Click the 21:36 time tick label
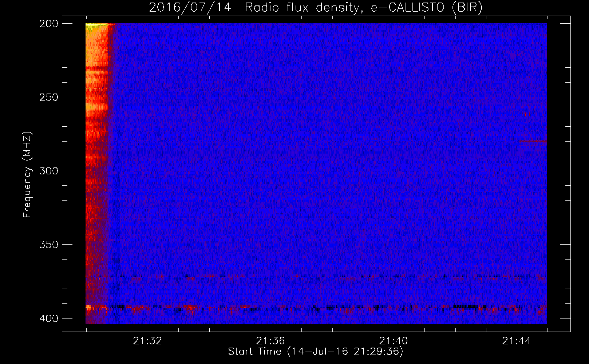Screen dimensions: 589x364 tap(270, 341)
